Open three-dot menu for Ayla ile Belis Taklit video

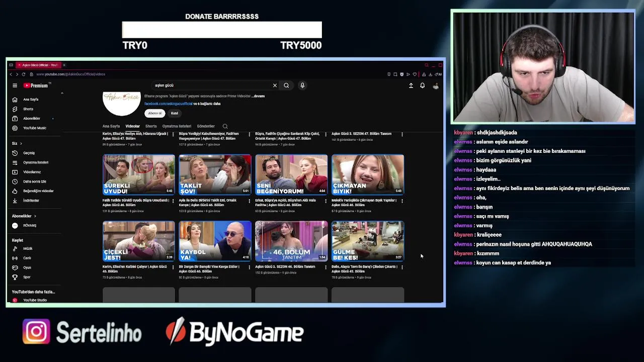click(249, 201)
